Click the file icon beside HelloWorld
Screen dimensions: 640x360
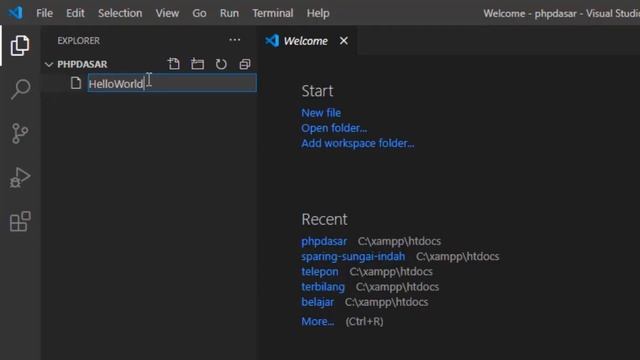pos(76,83)
